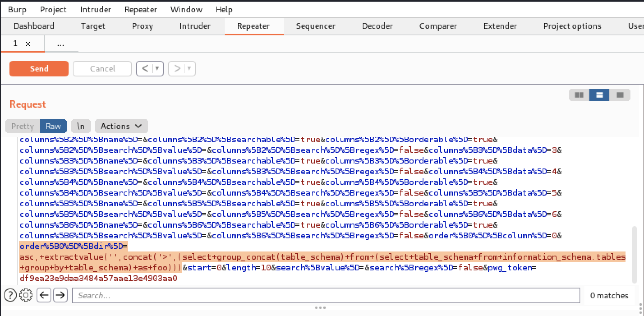The image size is (644, 316).
Task: Focus the Search input field
Action: coord(326,295)
